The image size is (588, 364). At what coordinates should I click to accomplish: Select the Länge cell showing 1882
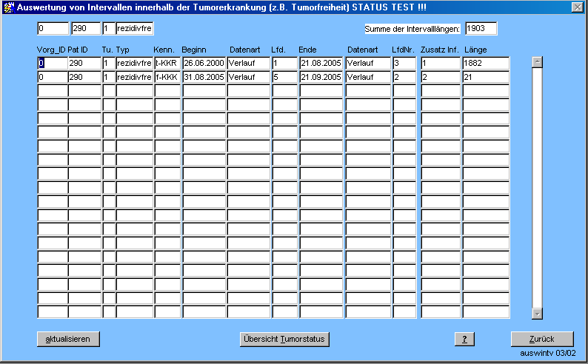(x=485, y=64)
